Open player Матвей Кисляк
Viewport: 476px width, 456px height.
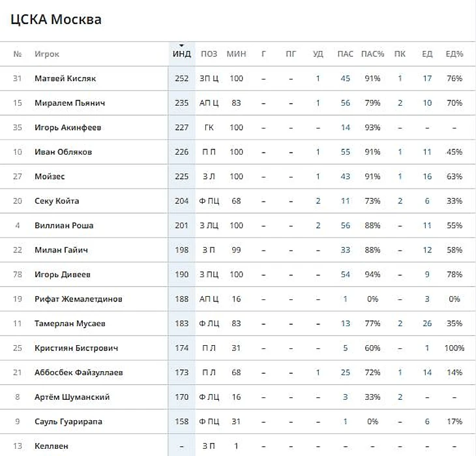[65, 79]
